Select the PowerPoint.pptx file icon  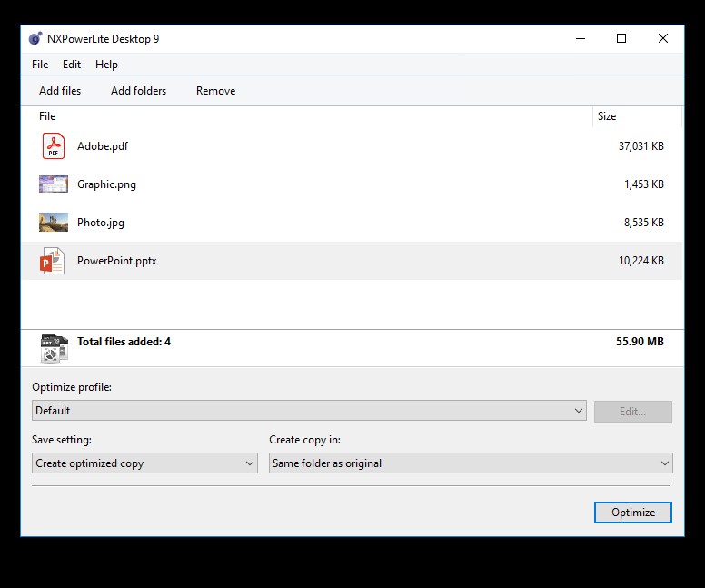pos(53,261)
